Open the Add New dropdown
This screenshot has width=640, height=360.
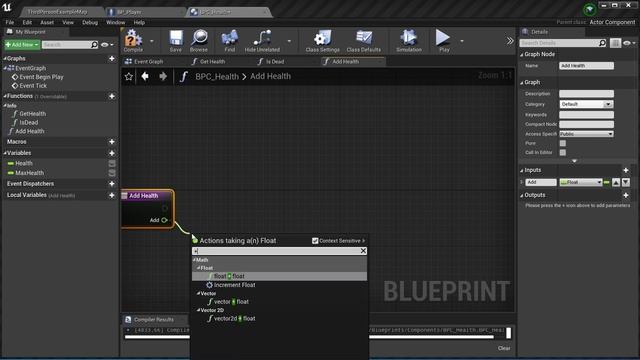[22, 44]
